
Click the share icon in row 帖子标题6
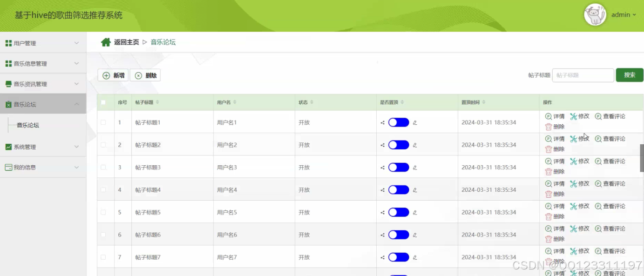tap(382, 235)
